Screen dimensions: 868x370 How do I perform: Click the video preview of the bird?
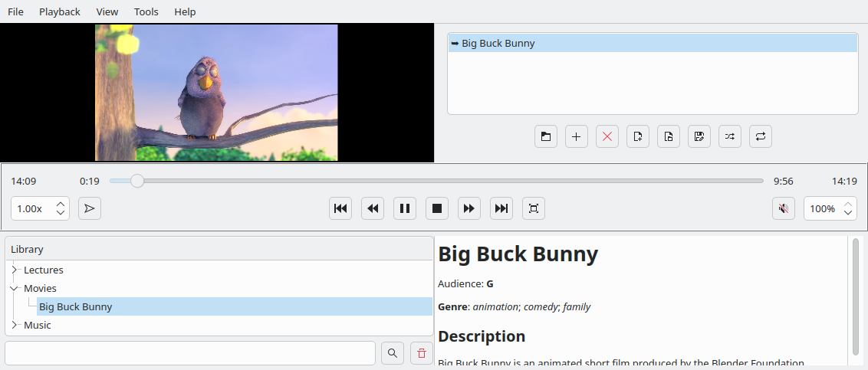tap(216, 93)
